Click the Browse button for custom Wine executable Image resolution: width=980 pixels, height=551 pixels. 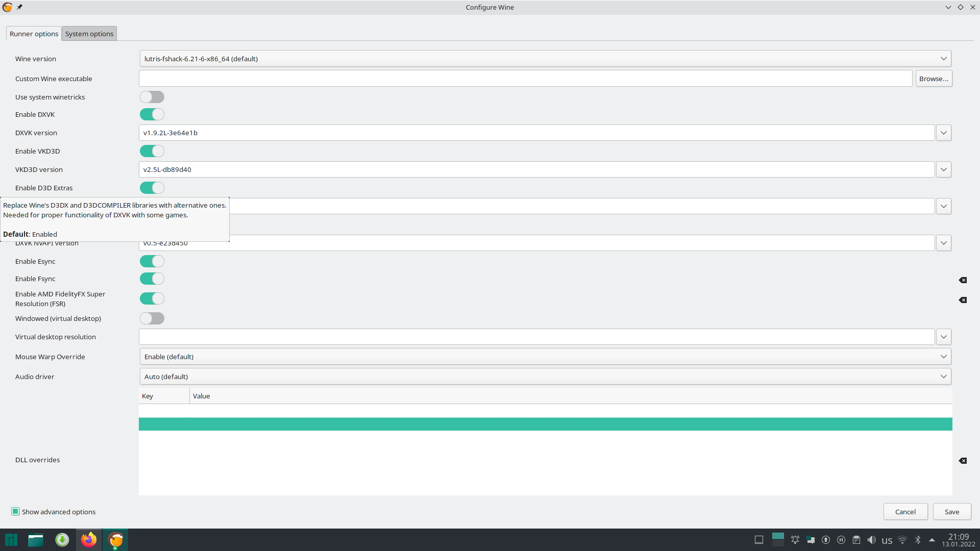coord(934,79)
